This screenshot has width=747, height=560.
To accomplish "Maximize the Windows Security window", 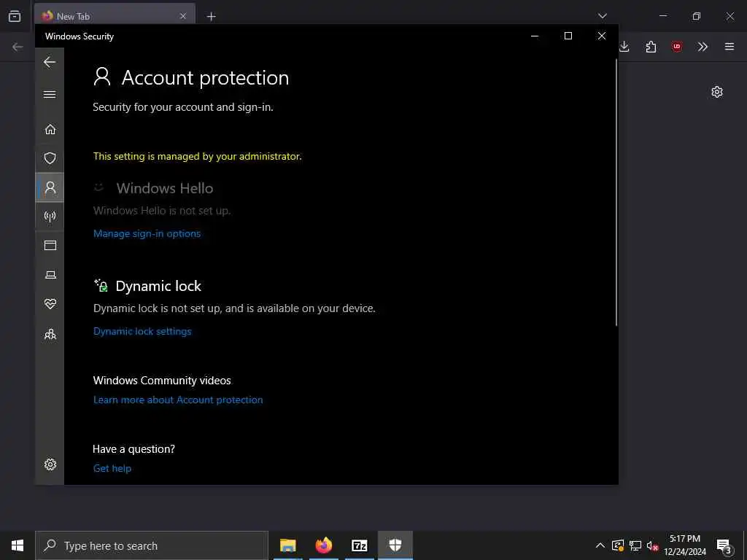I will (x=568, y=36).
